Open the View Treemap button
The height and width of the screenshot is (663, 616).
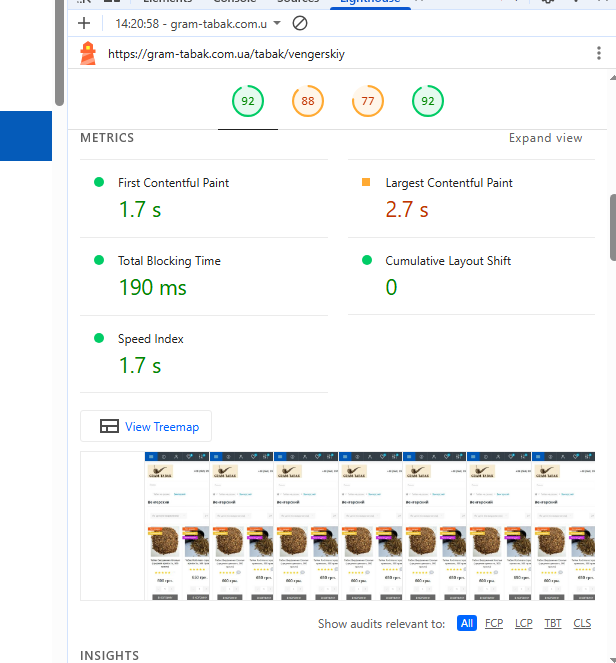146,426
